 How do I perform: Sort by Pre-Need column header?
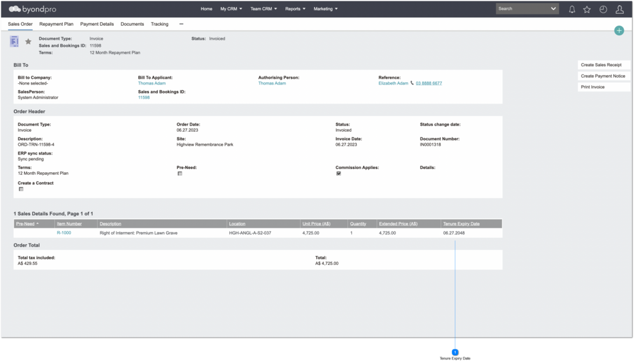25,224
